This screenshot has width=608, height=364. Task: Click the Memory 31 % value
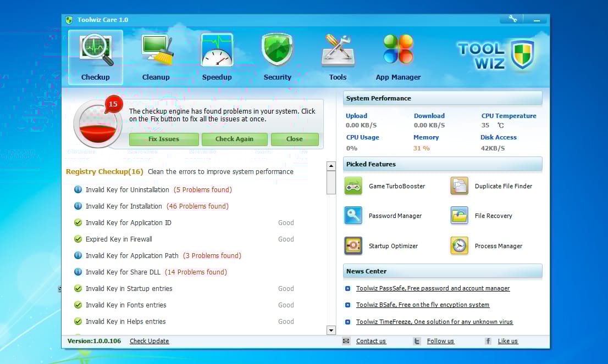pyautogui.click(x=422, y=148)
